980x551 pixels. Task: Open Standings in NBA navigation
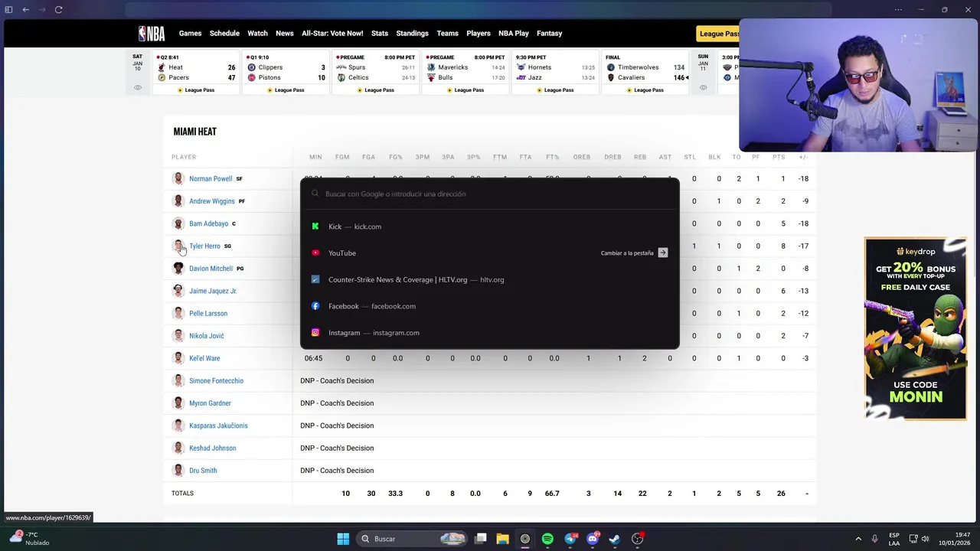412,33
